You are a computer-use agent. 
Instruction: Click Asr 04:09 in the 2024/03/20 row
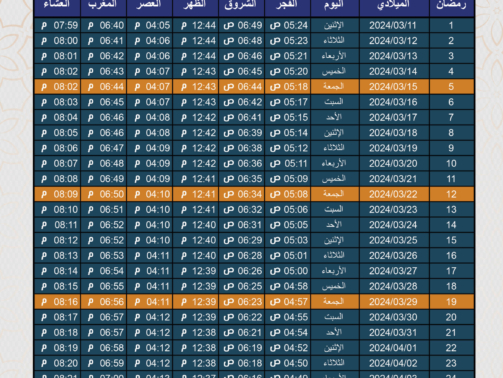pos(150,163)
